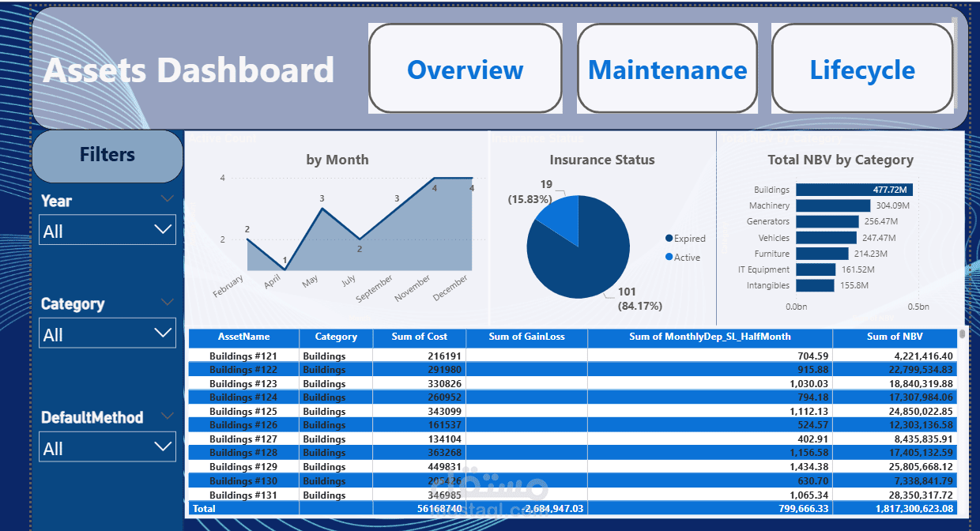The height and width of the screenshot is (531, 980).
Task: Select the Buildings #127 row name
Action: [243, 439]
